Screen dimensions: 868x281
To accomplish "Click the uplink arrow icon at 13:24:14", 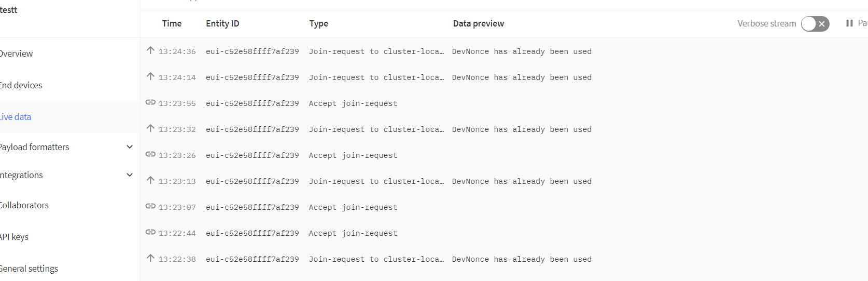I will pyautogui.click(x=150, y=76).
